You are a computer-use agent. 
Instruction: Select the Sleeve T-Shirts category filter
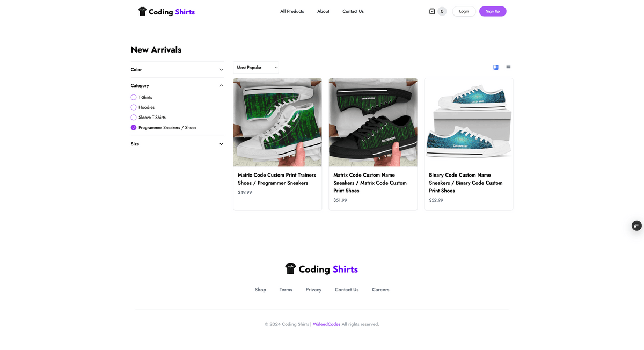[134, 118]
